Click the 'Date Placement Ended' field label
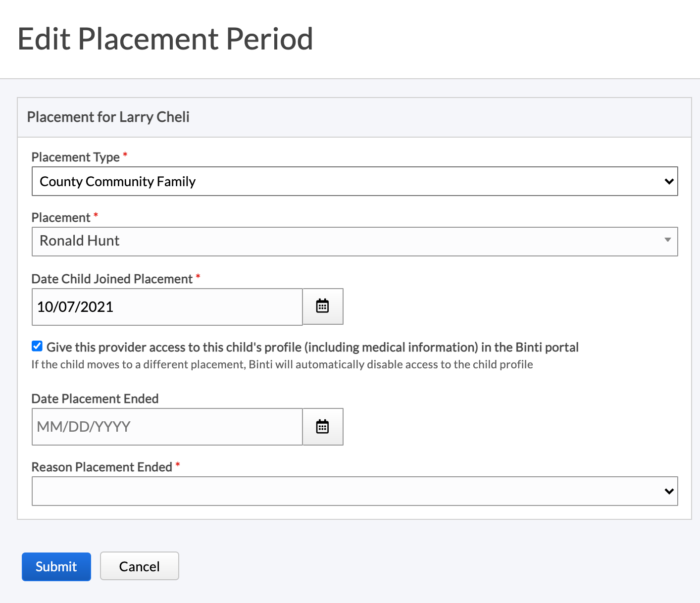 point(95,399)
